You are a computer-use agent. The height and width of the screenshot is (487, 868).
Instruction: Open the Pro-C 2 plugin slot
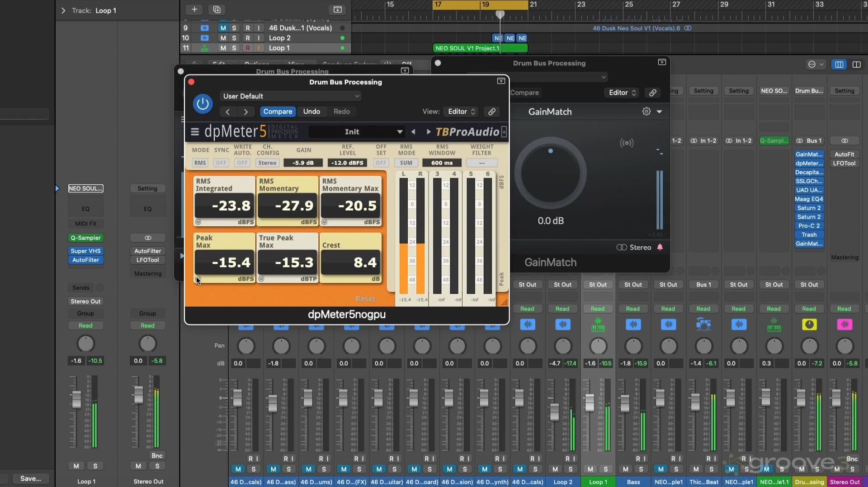[x=808, y=226]
